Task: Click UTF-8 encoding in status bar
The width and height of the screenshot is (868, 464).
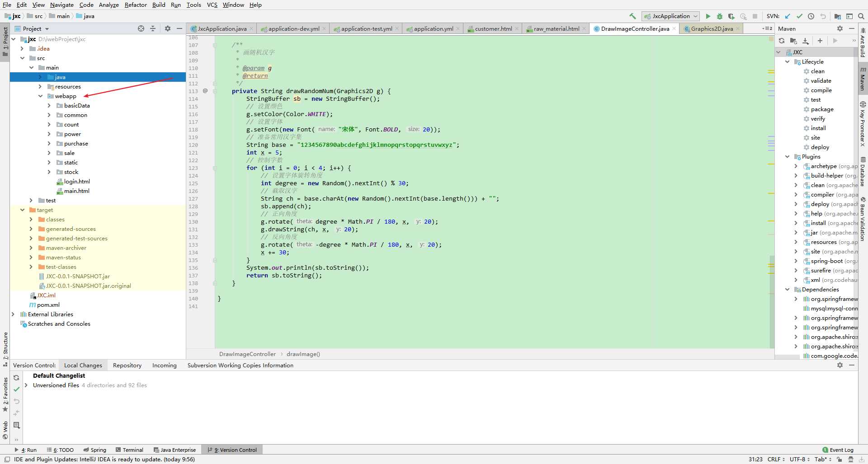Action: [800, 459]
